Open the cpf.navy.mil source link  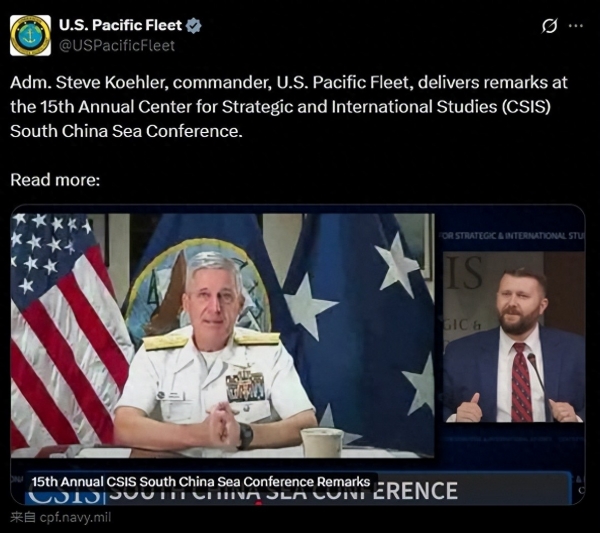(61, 518)
